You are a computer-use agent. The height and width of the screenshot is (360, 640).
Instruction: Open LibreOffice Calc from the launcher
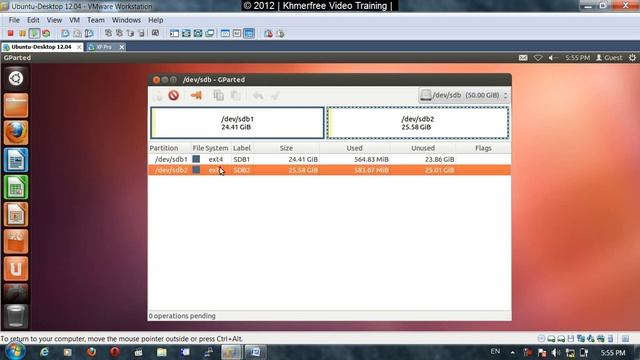(16, 187)
